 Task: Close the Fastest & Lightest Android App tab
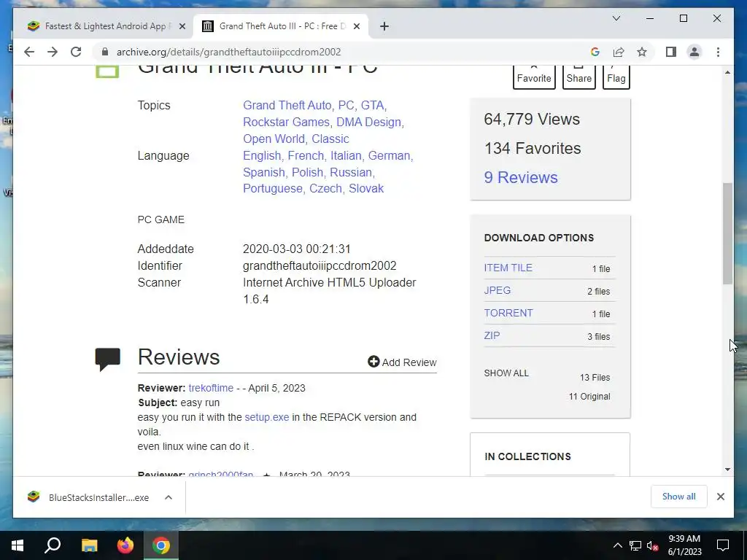(182, 26)
